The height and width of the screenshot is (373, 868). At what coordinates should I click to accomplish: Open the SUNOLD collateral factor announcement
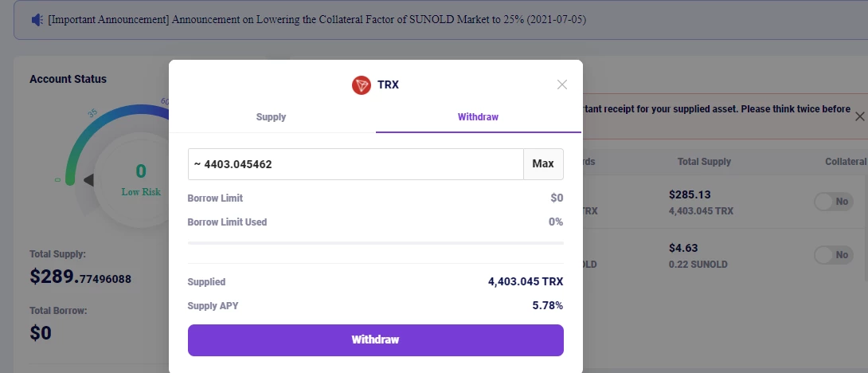[x=317, y=20]
